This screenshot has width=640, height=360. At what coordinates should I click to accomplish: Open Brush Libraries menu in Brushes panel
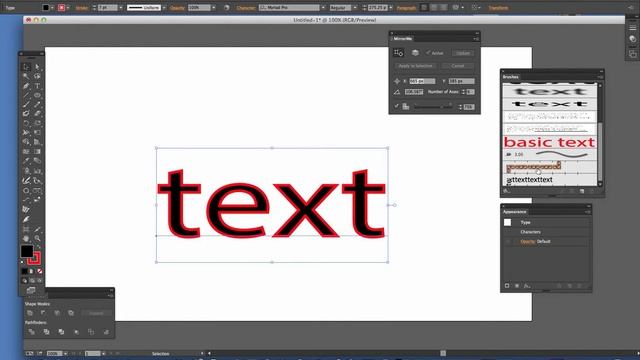(507, 191)
